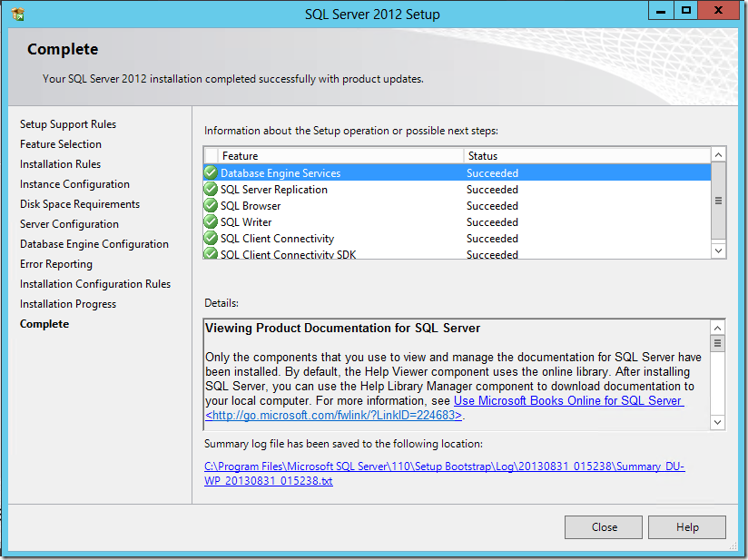Click the feature list scroll up arrow
This screenshot has width=748, height=560.
click(718, 154)
